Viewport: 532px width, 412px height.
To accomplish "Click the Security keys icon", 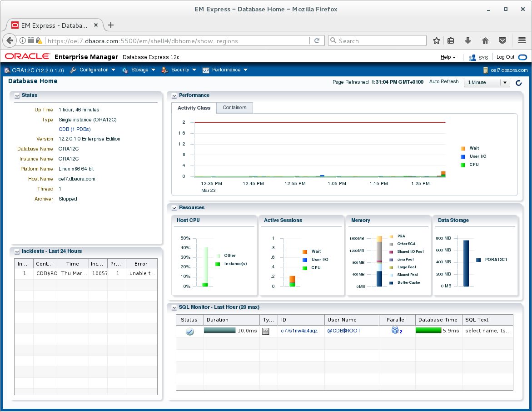I will coord(164,70).
